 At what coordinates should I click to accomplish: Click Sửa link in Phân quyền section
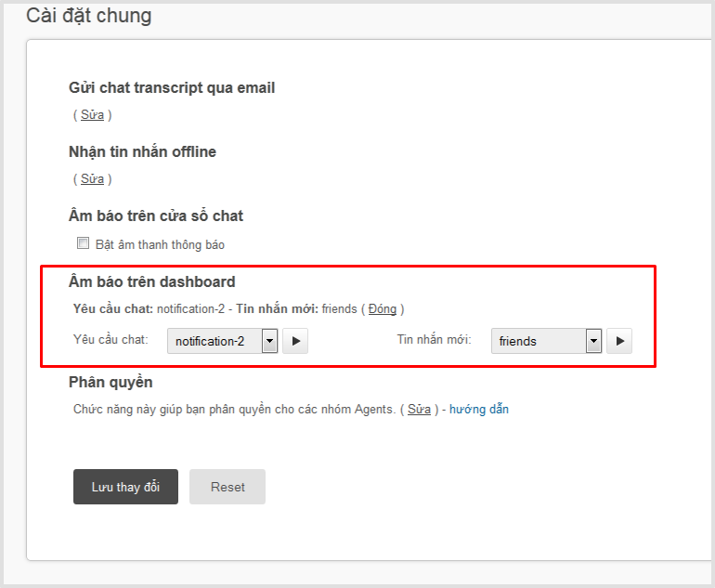419,409
